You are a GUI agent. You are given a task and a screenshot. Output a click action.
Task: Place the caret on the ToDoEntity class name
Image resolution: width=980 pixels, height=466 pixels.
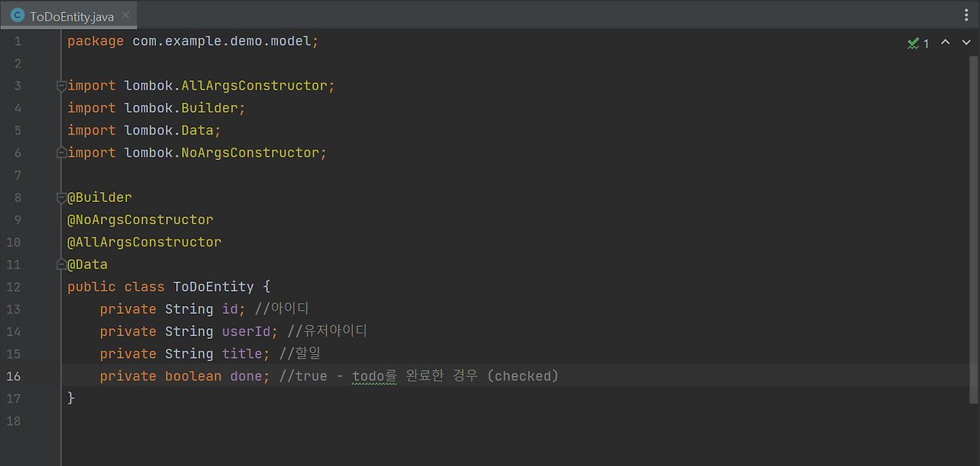click(x=213, y=286)
